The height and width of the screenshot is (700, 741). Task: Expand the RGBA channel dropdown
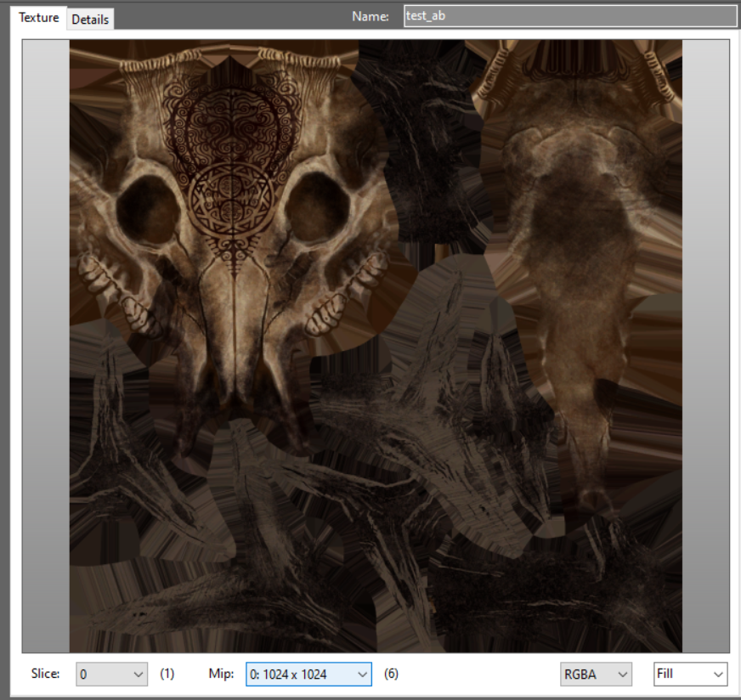596,675
